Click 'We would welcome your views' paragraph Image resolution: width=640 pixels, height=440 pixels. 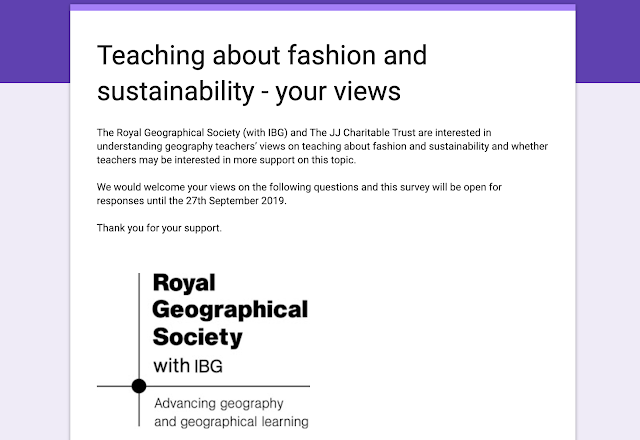tap(299, 194)
